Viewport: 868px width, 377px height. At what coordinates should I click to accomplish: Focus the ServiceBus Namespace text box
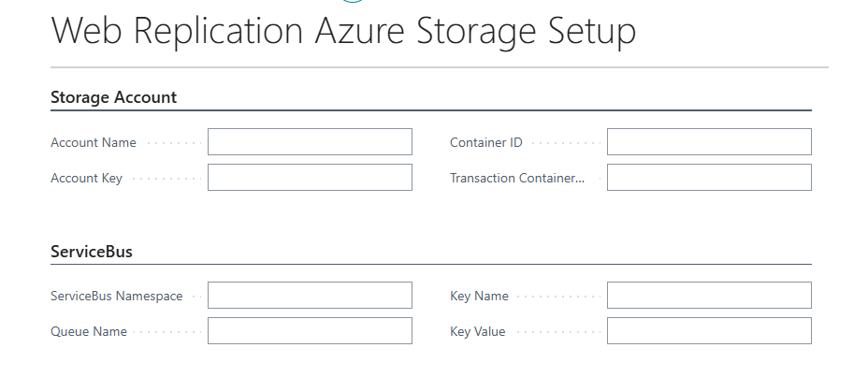coord(310,296)
